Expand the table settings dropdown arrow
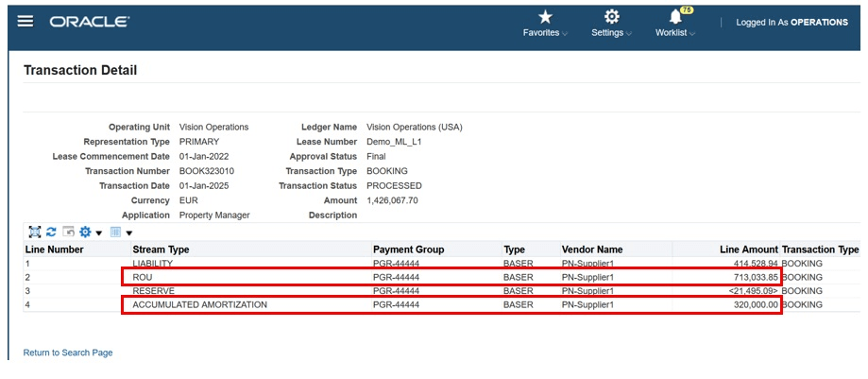This screenshot has width=868, height=379. [x=98, y=233]
